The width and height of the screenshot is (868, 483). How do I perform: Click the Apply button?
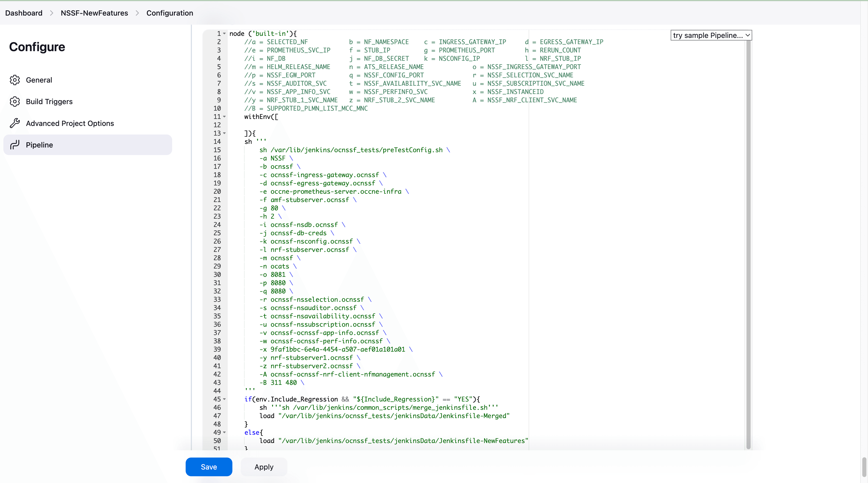264,466
